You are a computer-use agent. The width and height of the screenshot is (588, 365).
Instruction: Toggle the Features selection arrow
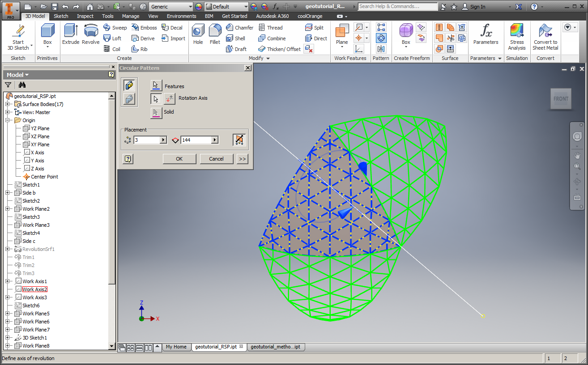coord(156,85)
